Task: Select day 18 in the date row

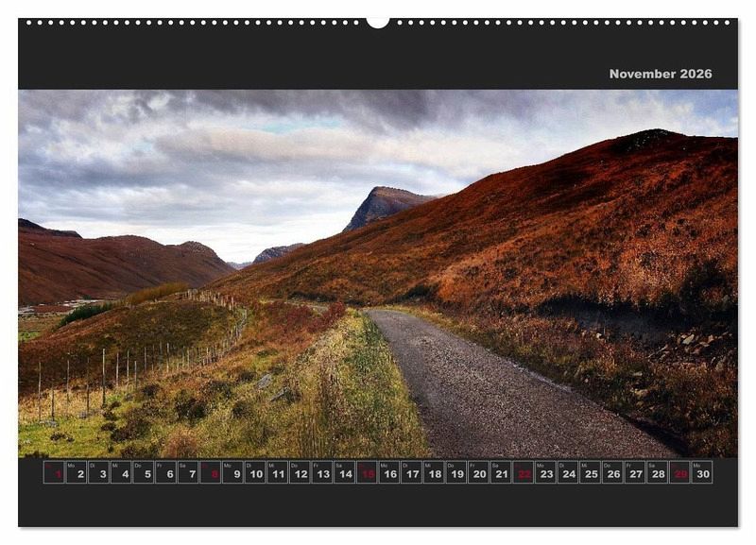Action: (x=434, y=472)
